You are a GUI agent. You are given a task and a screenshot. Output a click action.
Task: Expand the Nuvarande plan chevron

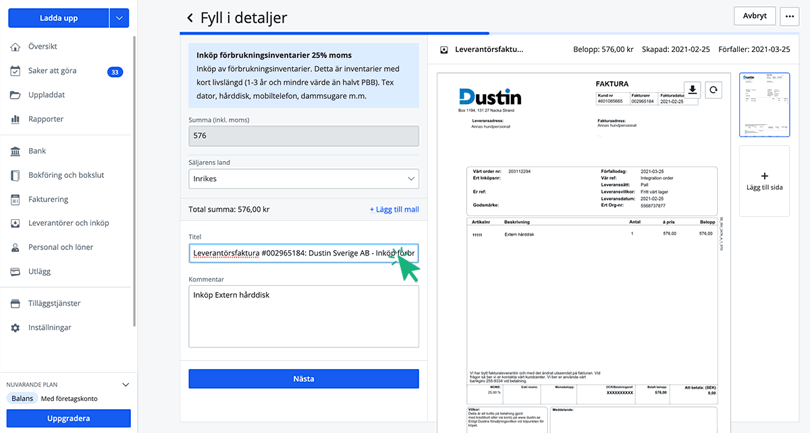[x=125, y=384]
